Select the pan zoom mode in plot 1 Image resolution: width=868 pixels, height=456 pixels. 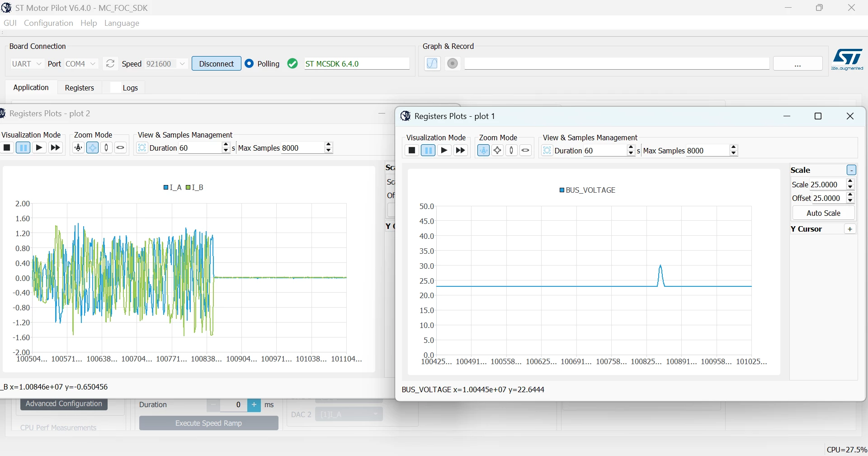click(x=498, y=150)
